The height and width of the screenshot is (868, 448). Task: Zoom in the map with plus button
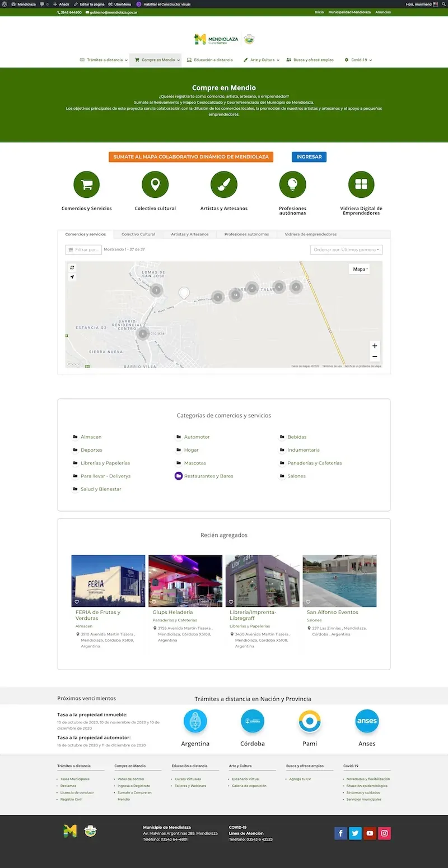coord(375,346)
